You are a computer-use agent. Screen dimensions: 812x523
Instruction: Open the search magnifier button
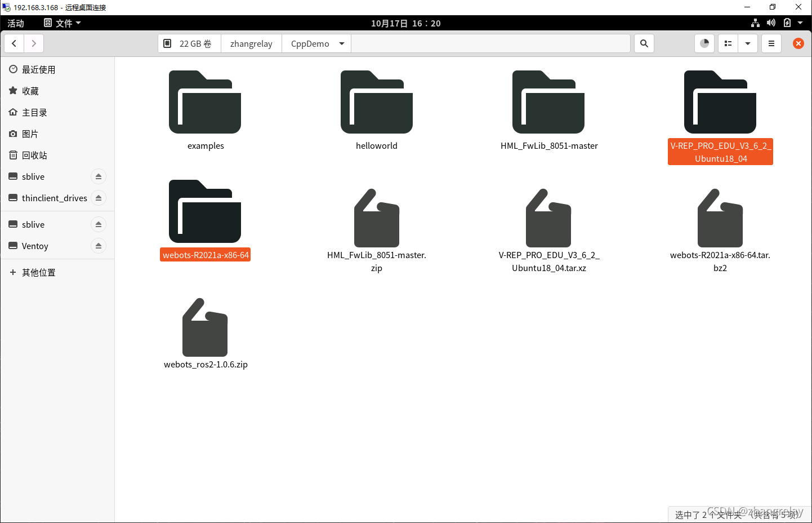644,43
